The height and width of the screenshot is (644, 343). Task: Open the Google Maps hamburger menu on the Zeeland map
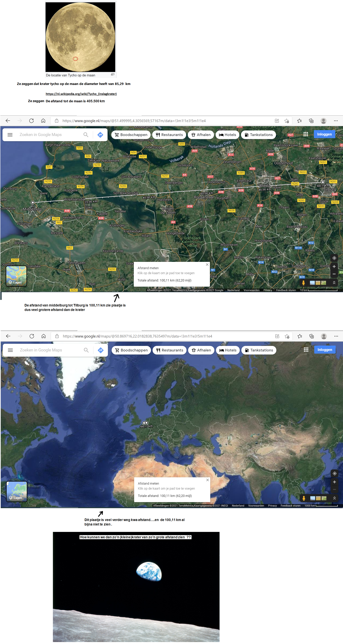[x=10, y=135]
